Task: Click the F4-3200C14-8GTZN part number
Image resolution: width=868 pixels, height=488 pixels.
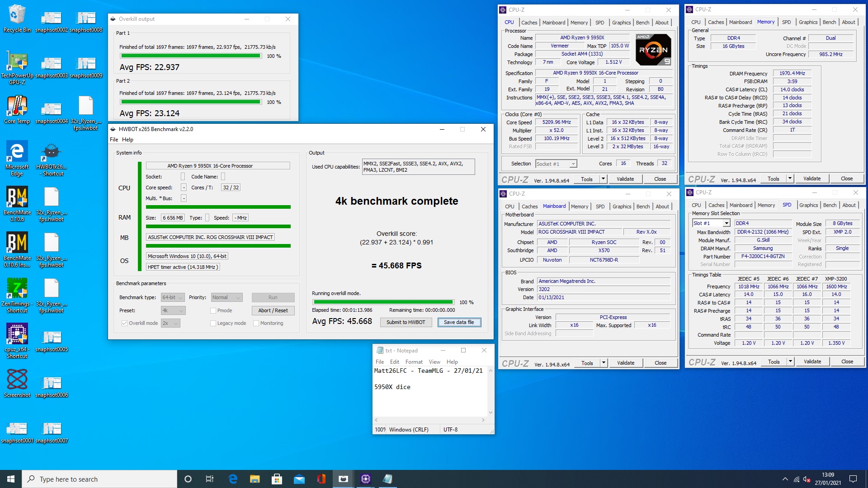Action: click(x=763, y=256)
